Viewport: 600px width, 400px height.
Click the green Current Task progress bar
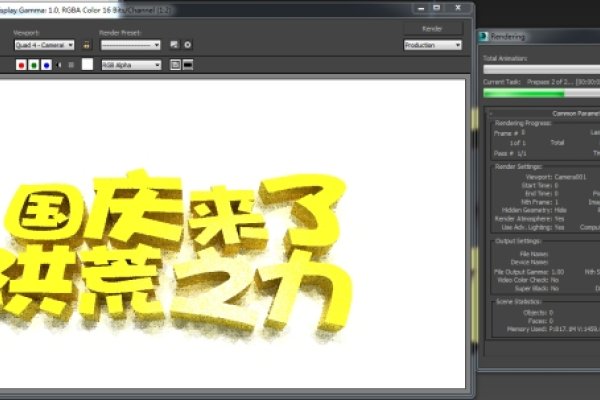[541, 93]
